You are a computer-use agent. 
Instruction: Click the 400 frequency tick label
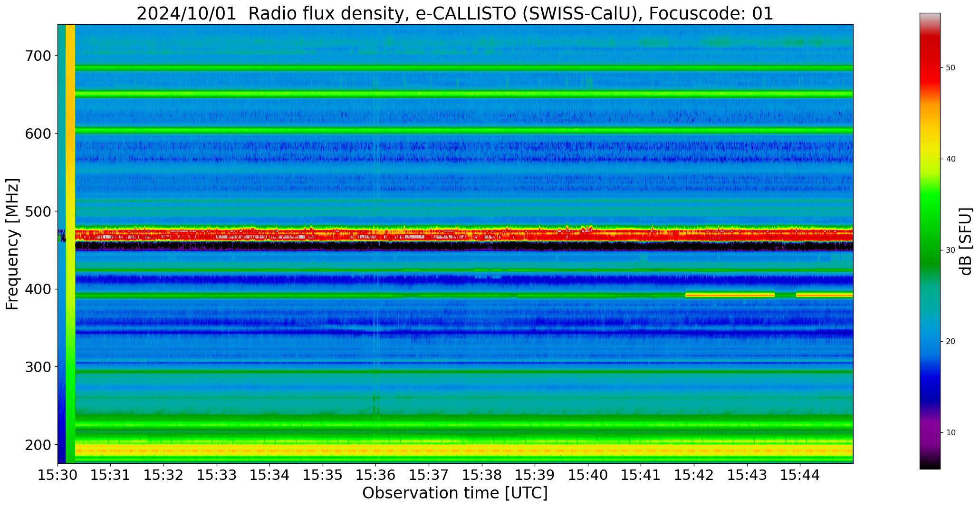[x=37, y=289]
